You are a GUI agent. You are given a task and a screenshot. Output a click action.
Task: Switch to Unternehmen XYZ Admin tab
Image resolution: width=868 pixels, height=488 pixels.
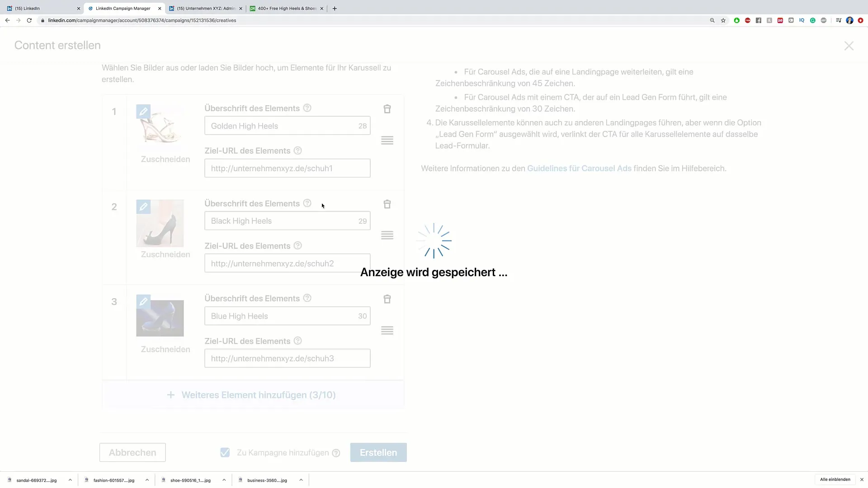tap(206, 8)
